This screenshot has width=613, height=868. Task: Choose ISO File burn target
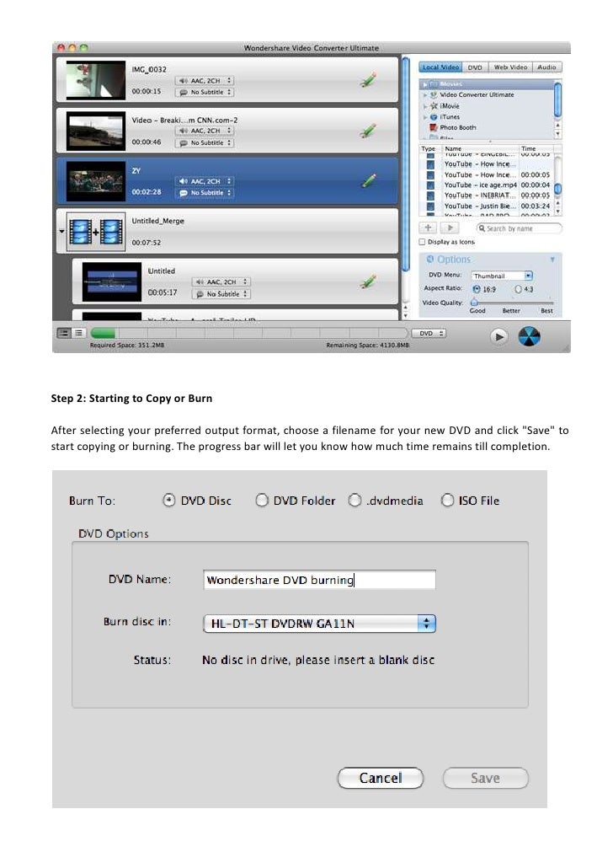[447, 500]
